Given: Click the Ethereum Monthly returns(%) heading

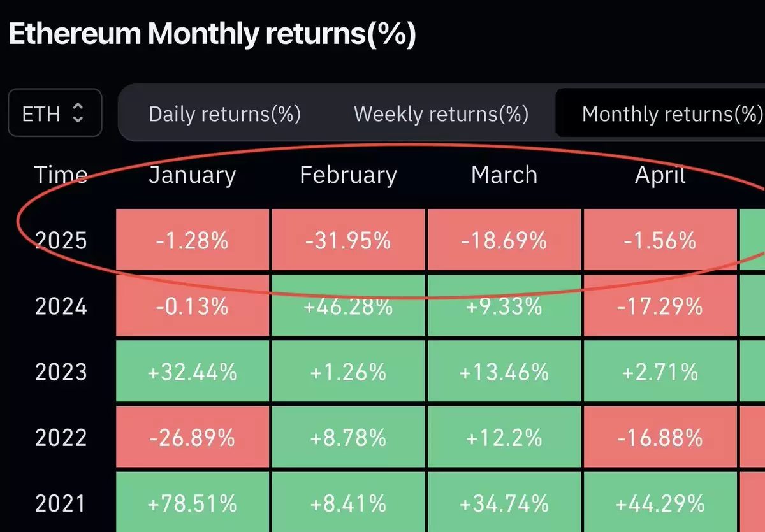Looking at the screenshot, I should (x=212, y=34).
